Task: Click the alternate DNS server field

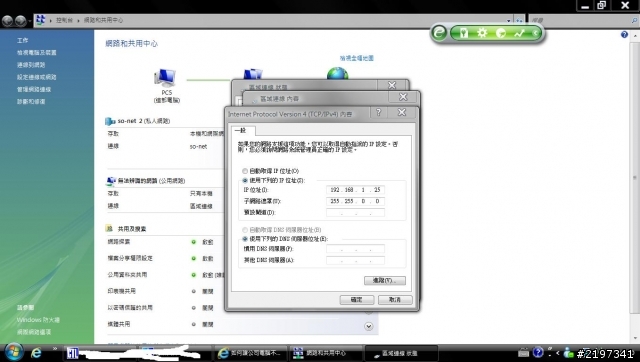Action: (x=355, y=260)
